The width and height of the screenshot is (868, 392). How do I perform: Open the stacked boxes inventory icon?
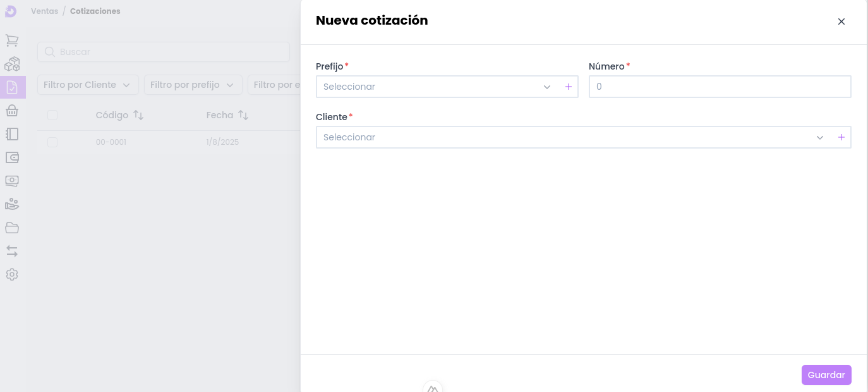(12, 64)
